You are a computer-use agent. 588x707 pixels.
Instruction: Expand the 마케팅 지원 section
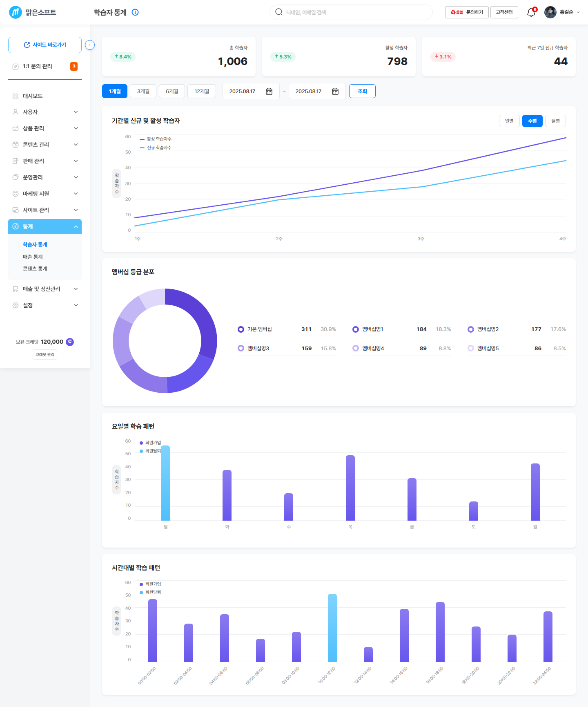click(45, 194)
